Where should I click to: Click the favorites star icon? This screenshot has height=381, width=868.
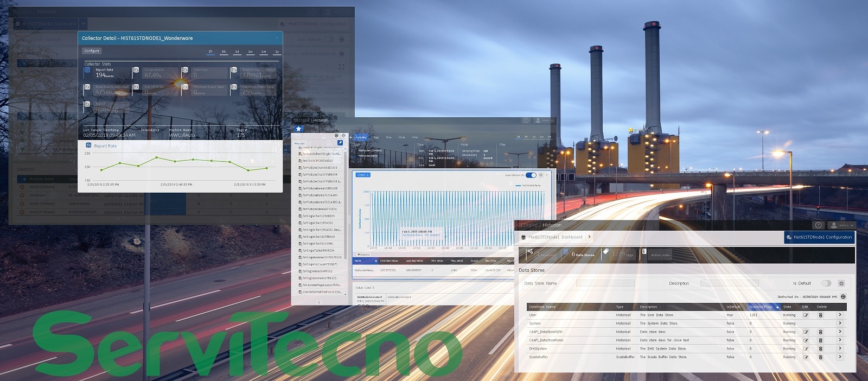coord(298,129)
